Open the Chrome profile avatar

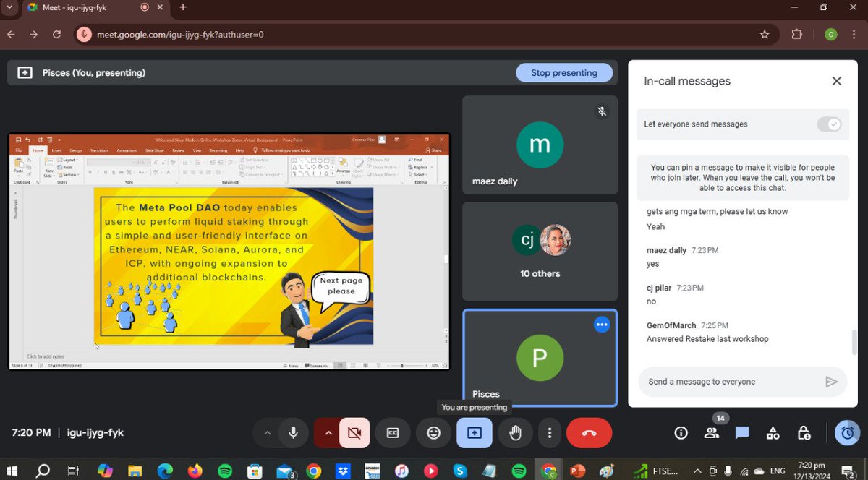tap(832, 34)
